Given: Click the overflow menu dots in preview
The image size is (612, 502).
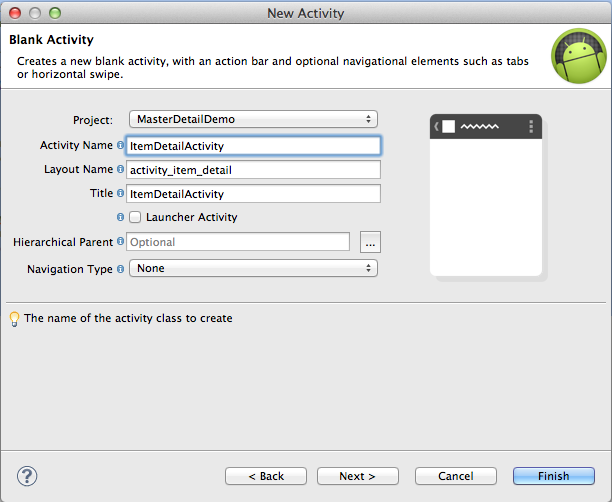Looking at the screenshot, I should pos(531,126).
